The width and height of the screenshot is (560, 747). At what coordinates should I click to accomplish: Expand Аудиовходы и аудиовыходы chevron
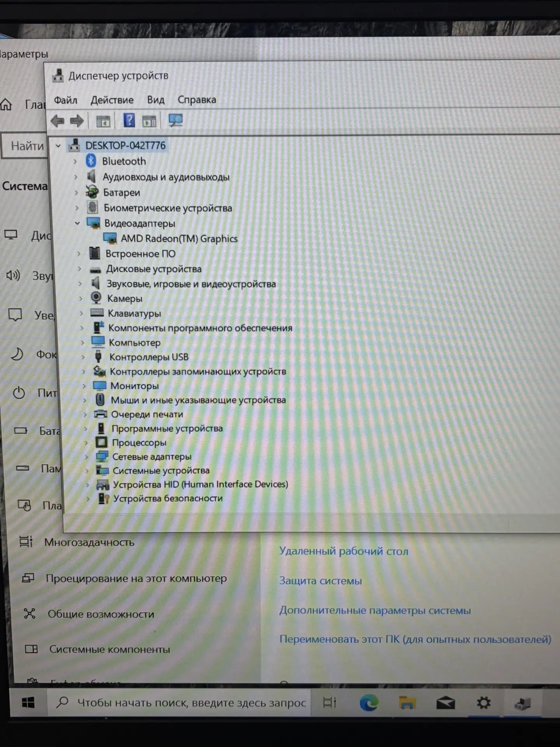click(x=76, y=177)
